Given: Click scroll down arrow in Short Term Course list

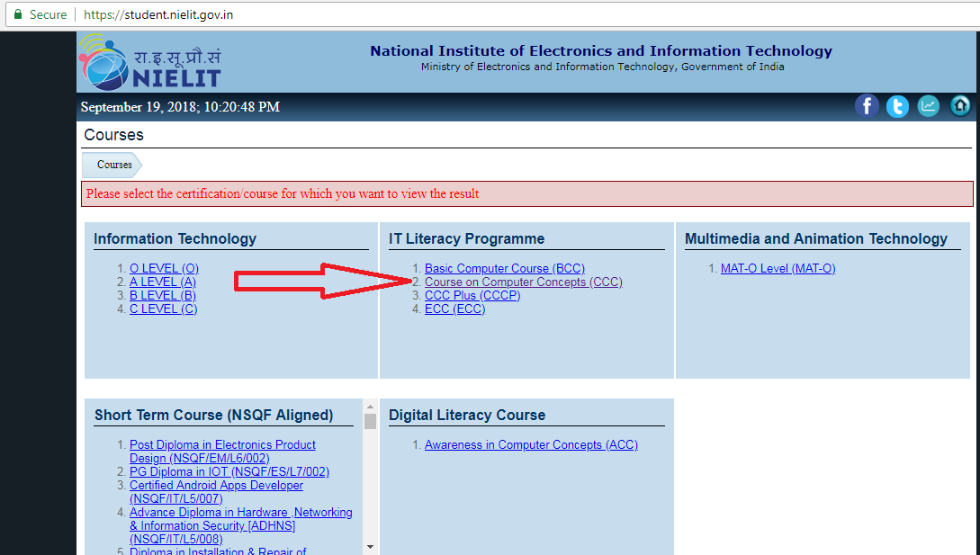Looking at the screenshot, I should click(x=370, y=547).
